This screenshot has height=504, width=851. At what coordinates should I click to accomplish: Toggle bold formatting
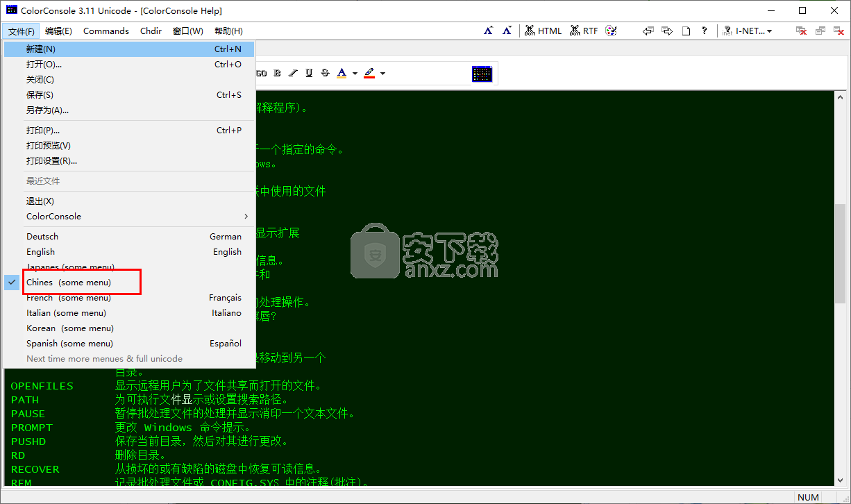coord(277,73)
